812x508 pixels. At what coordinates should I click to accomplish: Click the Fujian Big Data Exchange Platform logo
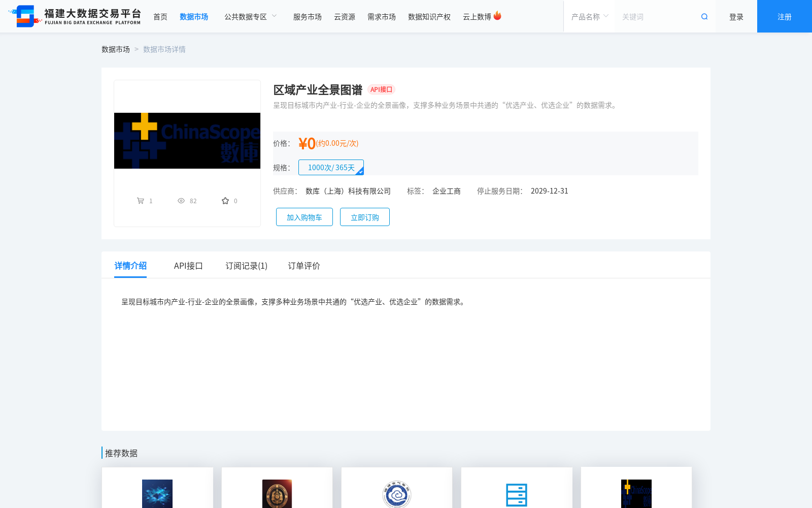(x=75, y=16)
